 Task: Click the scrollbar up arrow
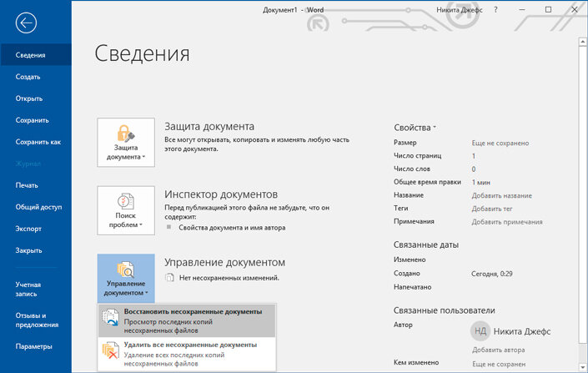click(583, 42)
